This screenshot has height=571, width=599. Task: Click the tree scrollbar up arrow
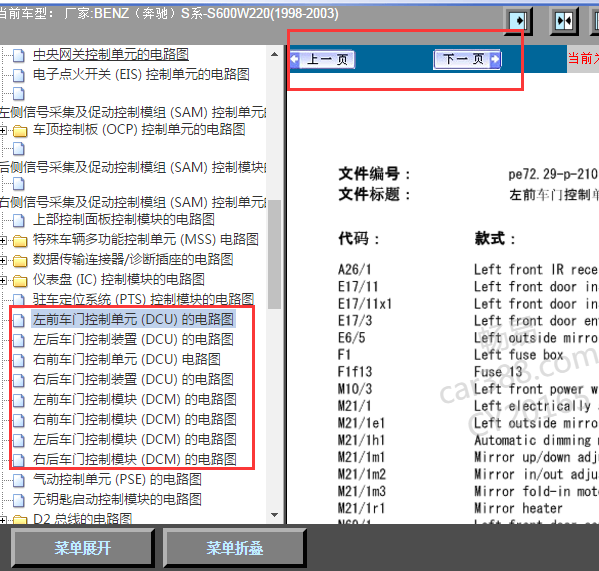click(274, 54)
